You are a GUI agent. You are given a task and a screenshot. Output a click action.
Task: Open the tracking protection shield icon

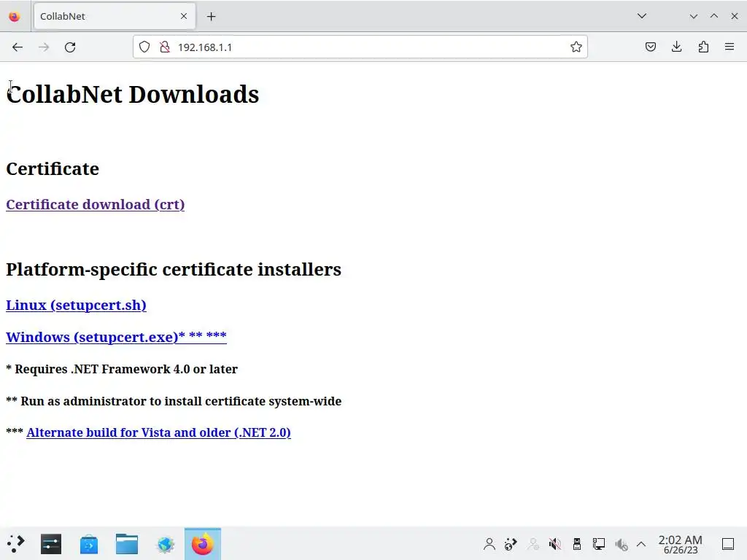coord(144,47)
